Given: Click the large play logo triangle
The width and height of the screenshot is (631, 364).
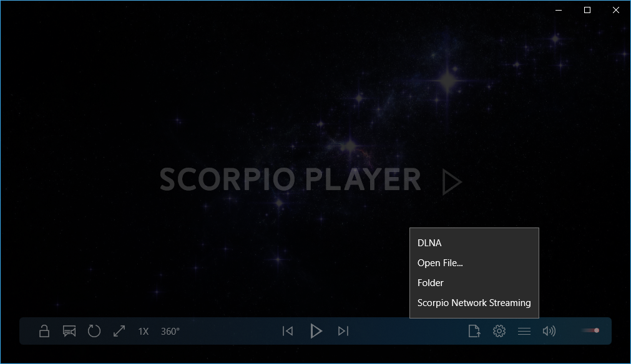Looking at the screenshot, I should coord(452,182).
